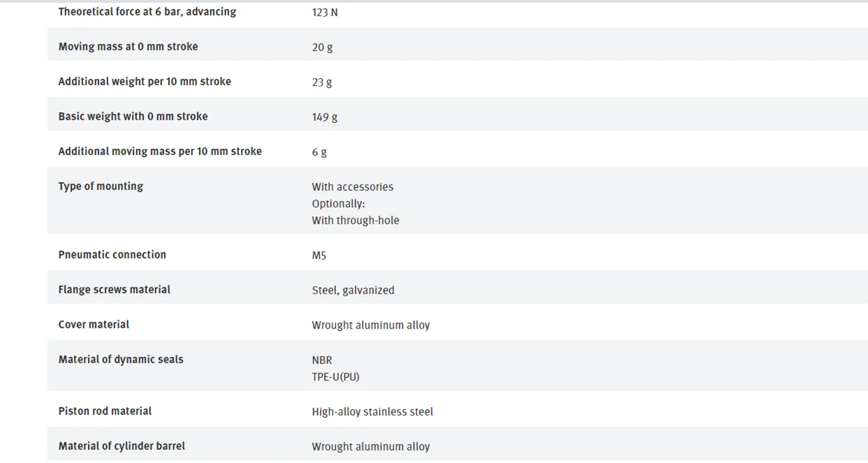Click the "With through-hole" mounting option text
This screenshot has width=868, height=463.
tap(355, 221)
